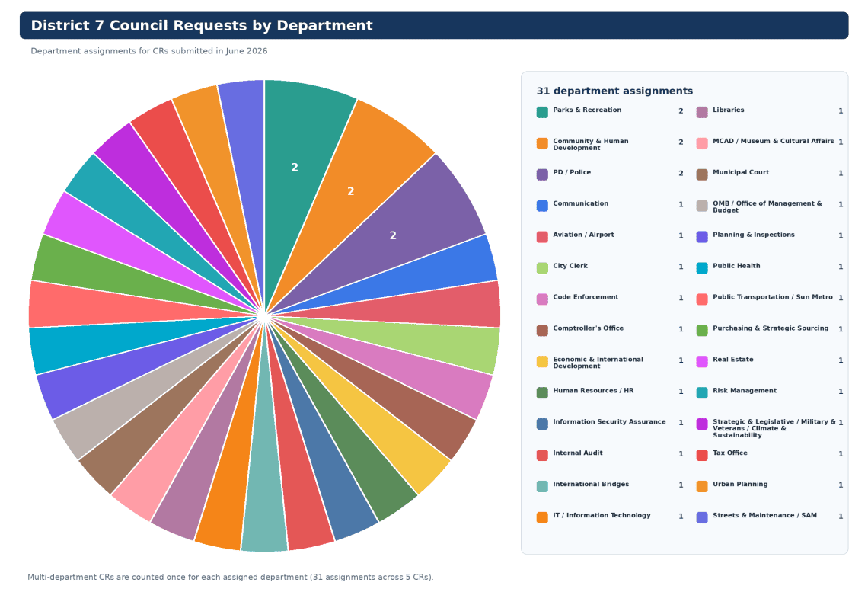
Task: Click the IT / Information Technology orange swatch
Action: point(542,517)
